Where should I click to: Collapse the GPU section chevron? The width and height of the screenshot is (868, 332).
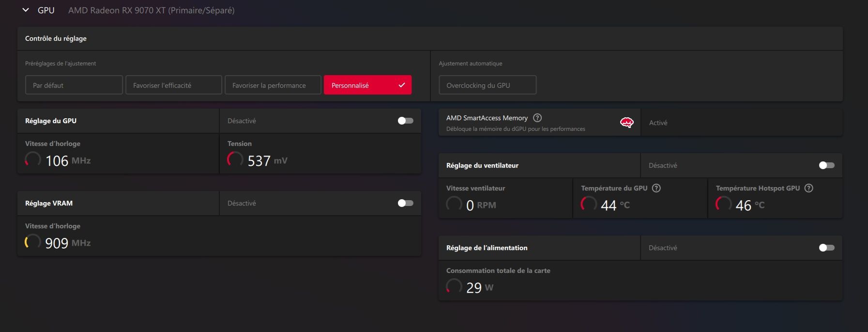[x=26, y=10]
